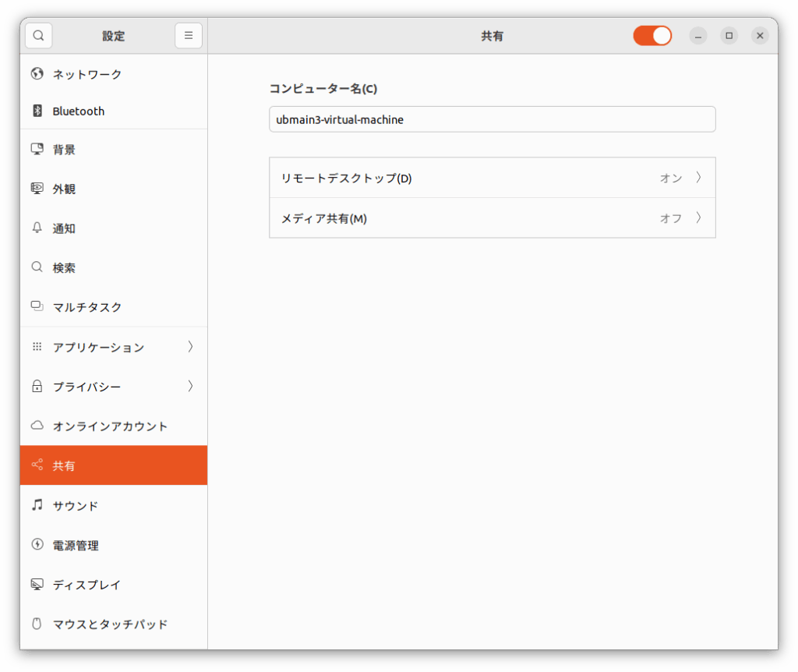Expand the プライバシー chevron arrow
This screenshot has height=672, width=798.
pos(190,386)
